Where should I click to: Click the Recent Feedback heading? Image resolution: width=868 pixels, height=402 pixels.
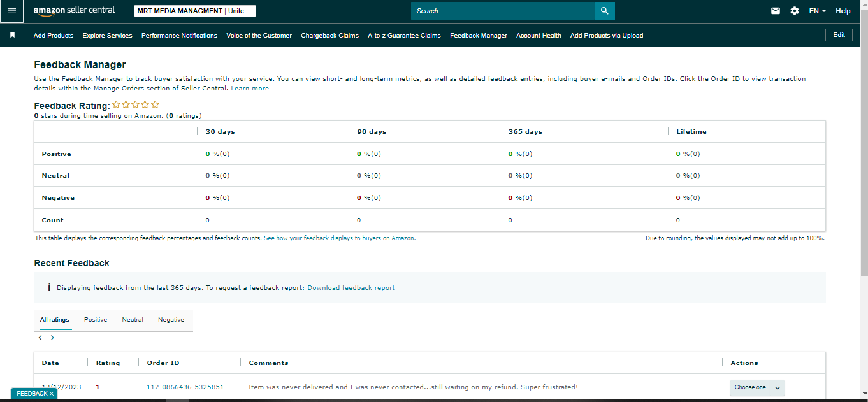click(x=71, y=263)
